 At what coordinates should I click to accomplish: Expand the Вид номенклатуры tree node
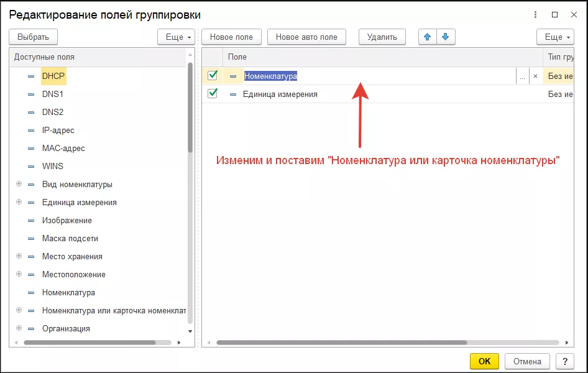coord(19,184)
